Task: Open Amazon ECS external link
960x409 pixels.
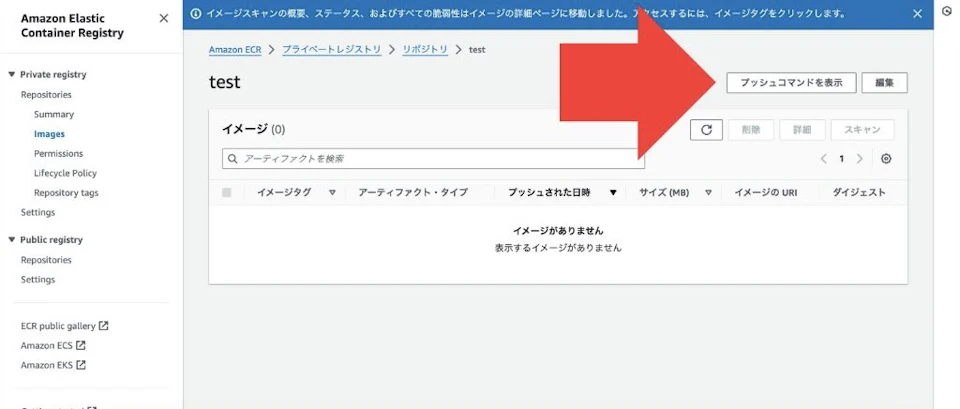Action: coord(53,345)
